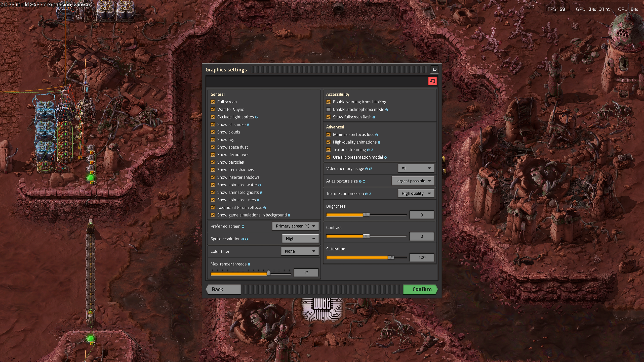The height and width of the screenshot is (362, 644).
Task: Click the Contrast value field
Action: pyautogui.click(x=422, y=236)
